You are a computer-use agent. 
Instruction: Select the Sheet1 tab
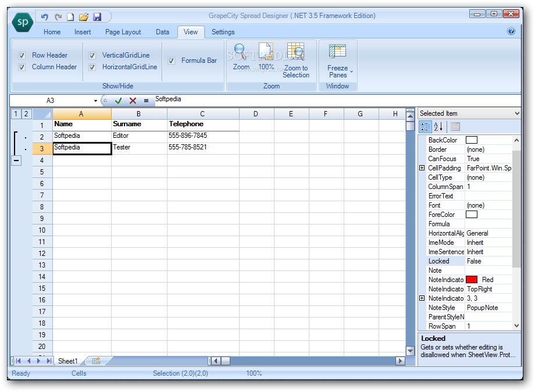coord(67,361)
